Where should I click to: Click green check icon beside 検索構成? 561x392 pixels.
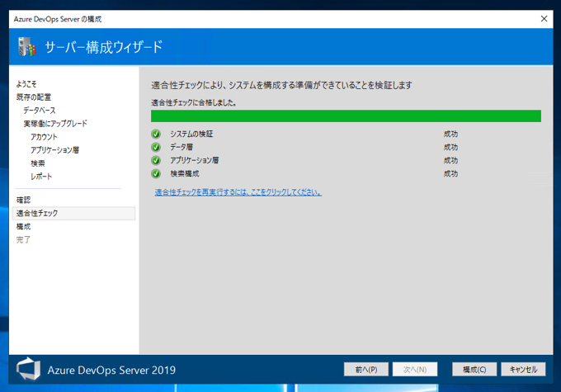click(156, 173)
